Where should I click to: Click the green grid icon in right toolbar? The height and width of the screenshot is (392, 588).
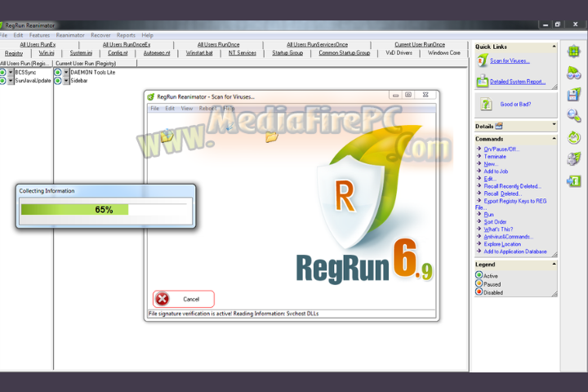pyautogui.click(x=574, y=51)
